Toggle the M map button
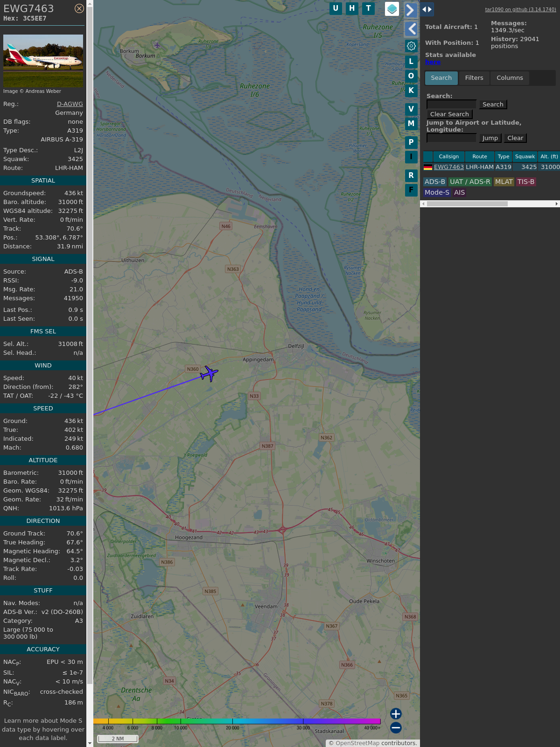 pyautogui.click(x=411, y=124)
